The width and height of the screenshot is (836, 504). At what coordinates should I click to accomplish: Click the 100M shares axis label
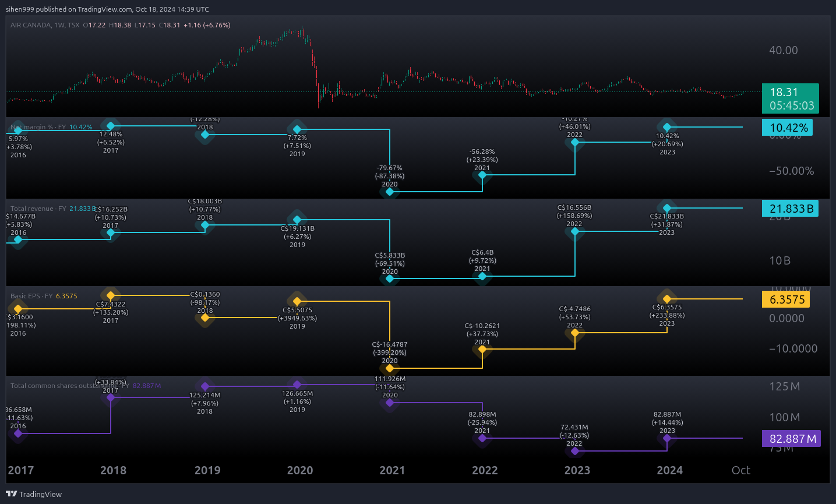tap(784, 417)
